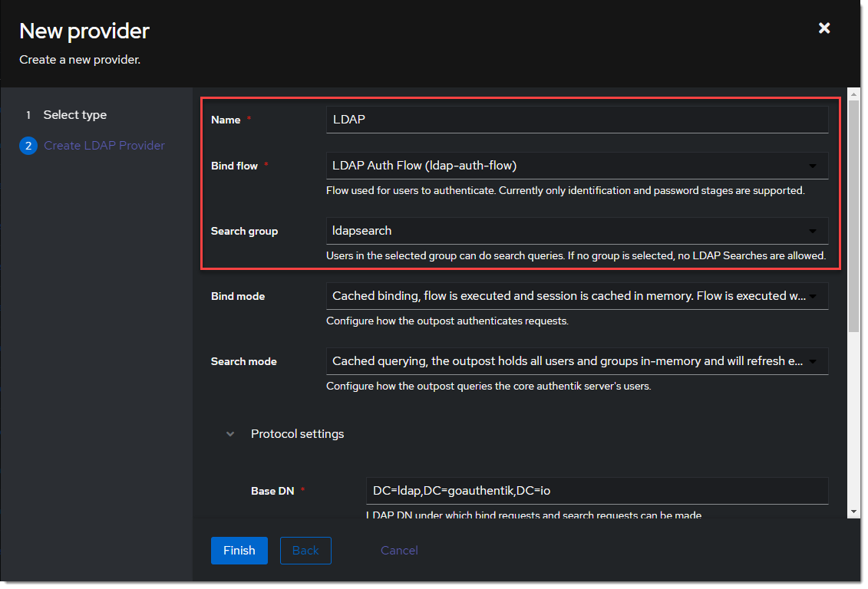Viewport: 868px width, 589px height.
Task: Collapse the Protocol settings section title
Action: (297, 434)
